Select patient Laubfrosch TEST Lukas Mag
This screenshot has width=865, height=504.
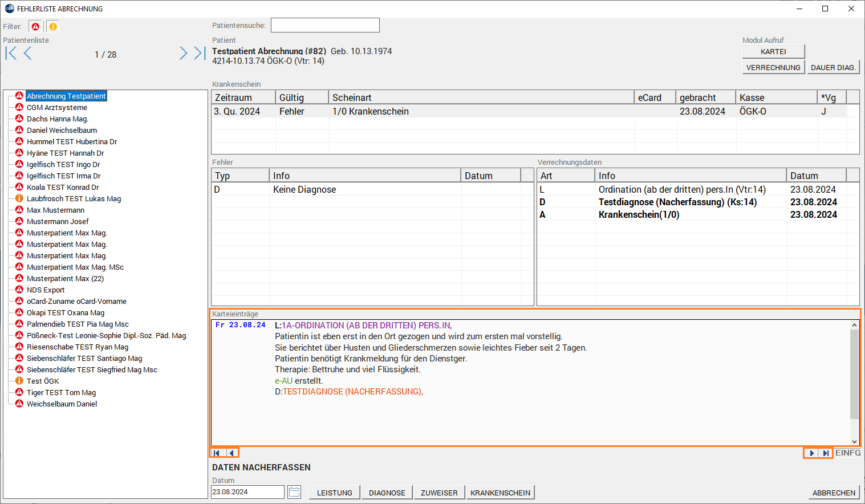(x=74, y=199)
